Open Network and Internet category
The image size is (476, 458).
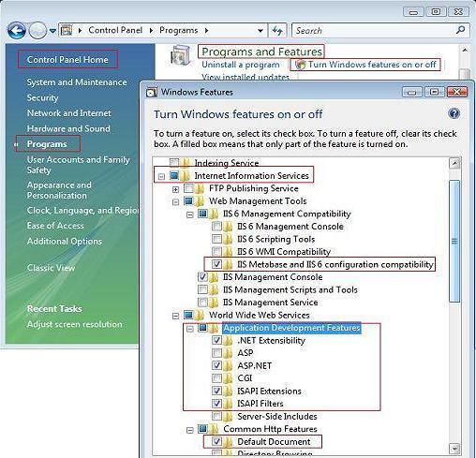click(x=69, y=113)
